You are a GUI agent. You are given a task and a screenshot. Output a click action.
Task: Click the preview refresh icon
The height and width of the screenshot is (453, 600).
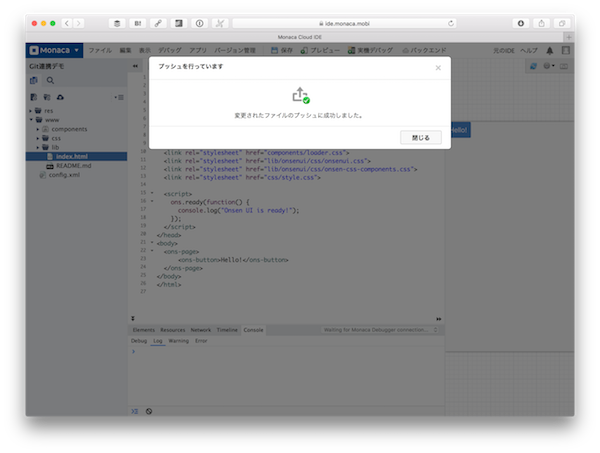click(x=533, y=66)
